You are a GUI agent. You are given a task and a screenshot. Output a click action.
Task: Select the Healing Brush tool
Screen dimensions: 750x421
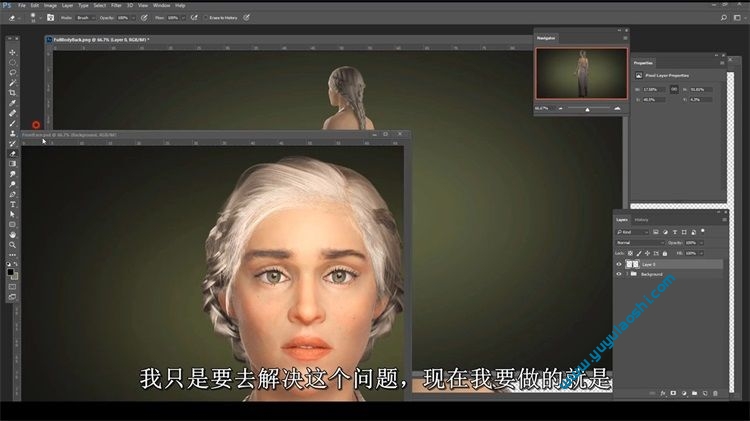12,113
